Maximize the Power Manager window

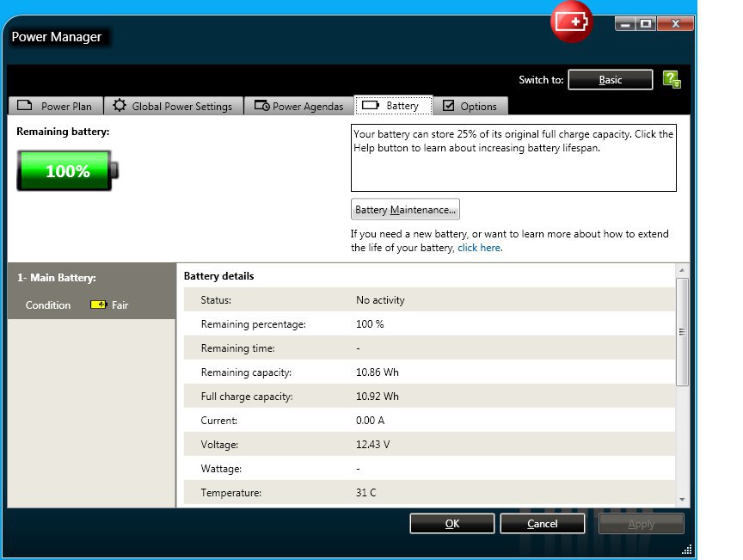(646, 24)
